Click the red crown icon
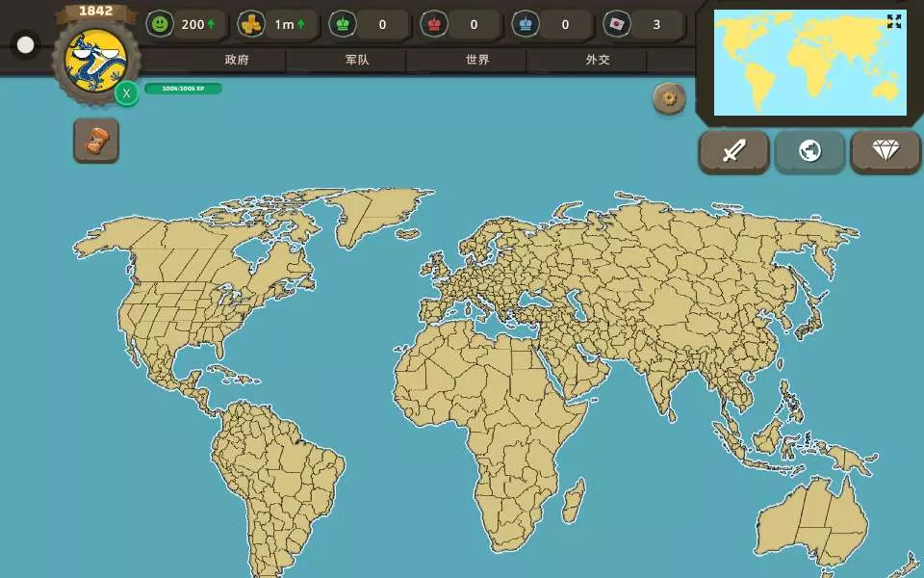The image size is (924, 578). pos(434,24)
